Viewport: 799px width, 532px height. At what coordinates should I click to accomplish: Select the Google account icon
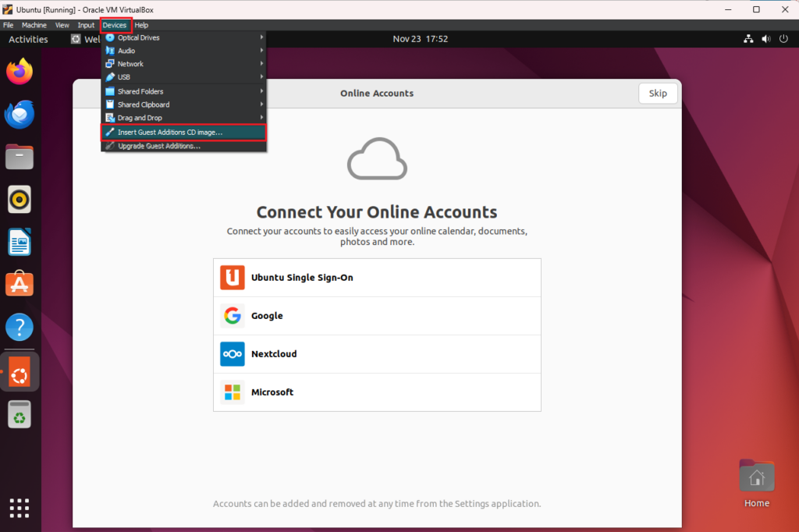(x=232, y=315)
